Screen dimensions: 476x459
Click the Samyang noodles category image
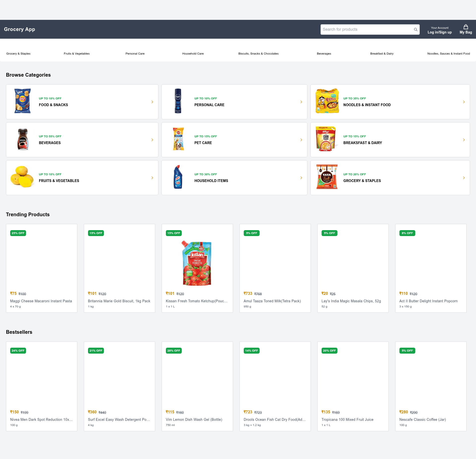pos(327,101)
